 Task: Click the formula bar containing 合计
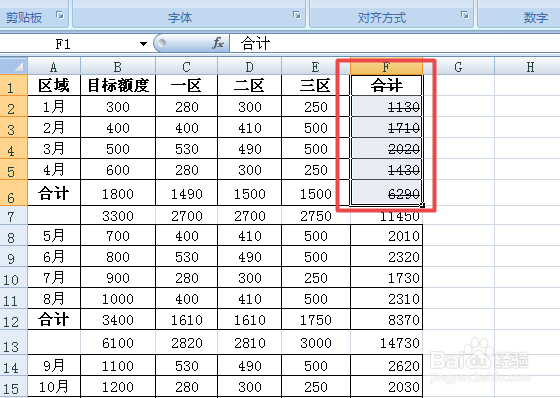[x=395, y=44]
